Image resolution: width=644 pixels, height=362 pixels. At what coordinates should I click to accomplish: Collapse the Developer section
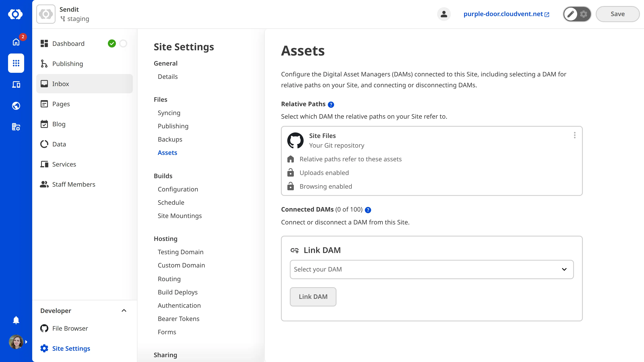click(124, 311)
